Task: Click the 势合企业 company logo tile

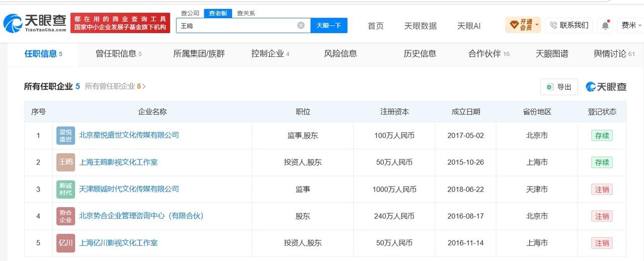Action: (x=66, y=216)
